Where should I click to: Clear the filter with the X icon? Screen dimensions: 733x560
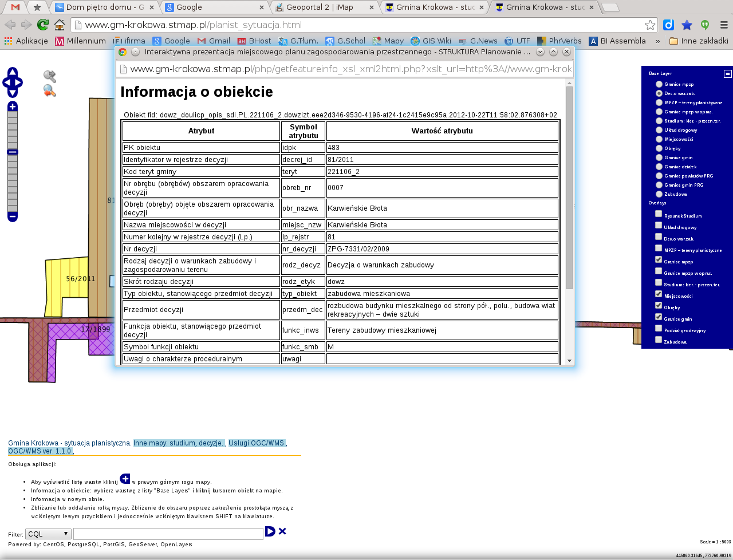tap(282, 531)
